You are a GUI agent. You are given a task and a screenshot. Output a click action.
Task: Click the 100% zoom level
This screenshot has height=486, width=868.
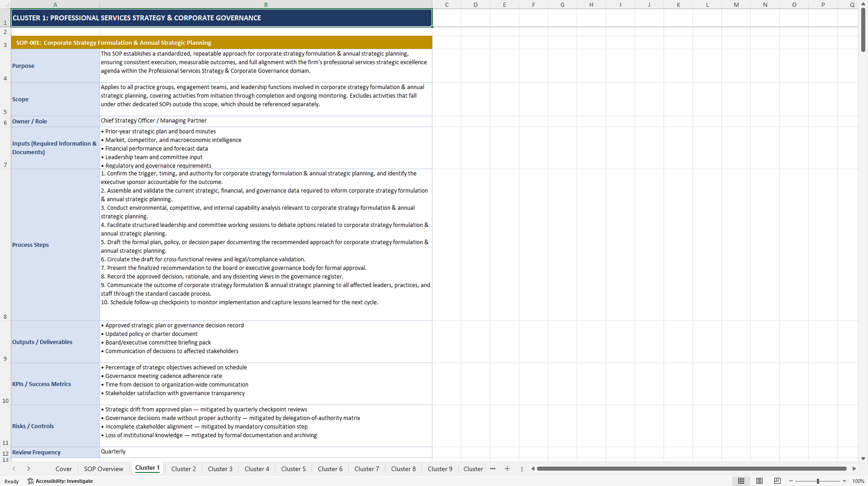point(858,481)
